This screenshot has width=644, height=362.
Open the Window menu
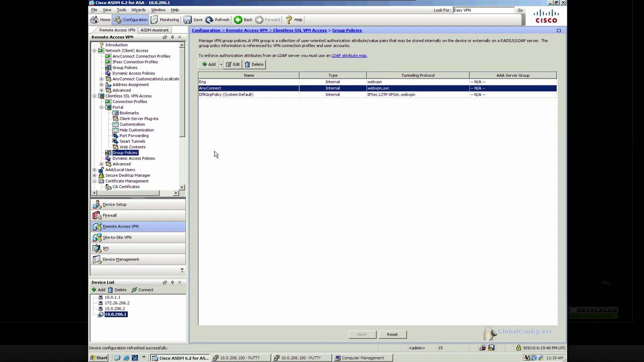point(158,10)
